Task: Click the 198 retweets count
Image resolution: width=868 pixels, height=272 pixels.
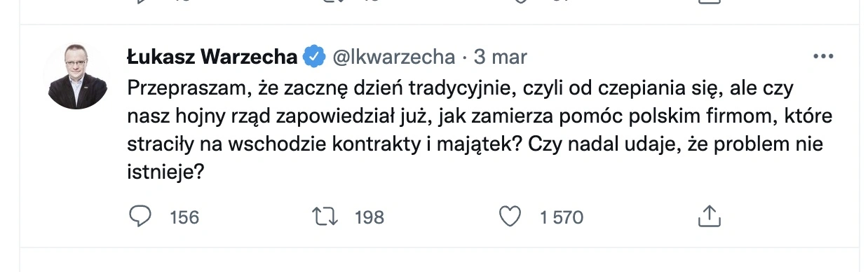Action: (x=369, y=217)
